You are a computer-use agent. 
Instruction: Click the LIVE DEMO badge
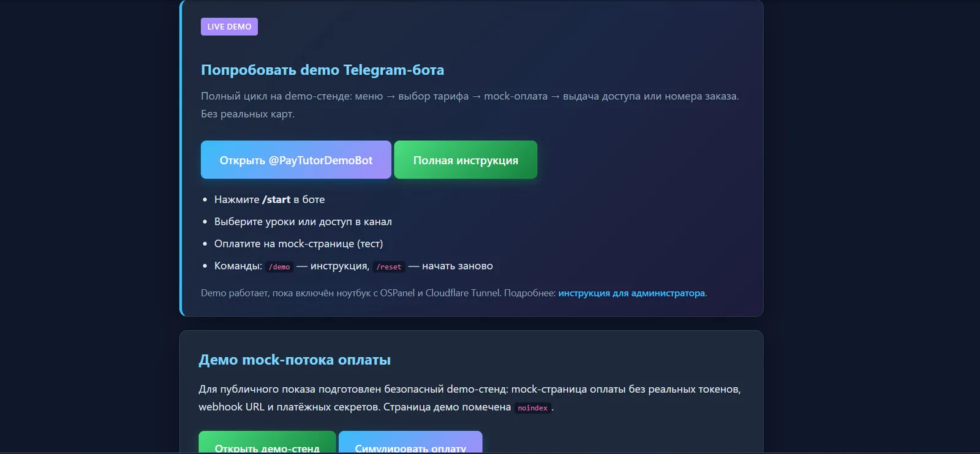tap(229, 26)
